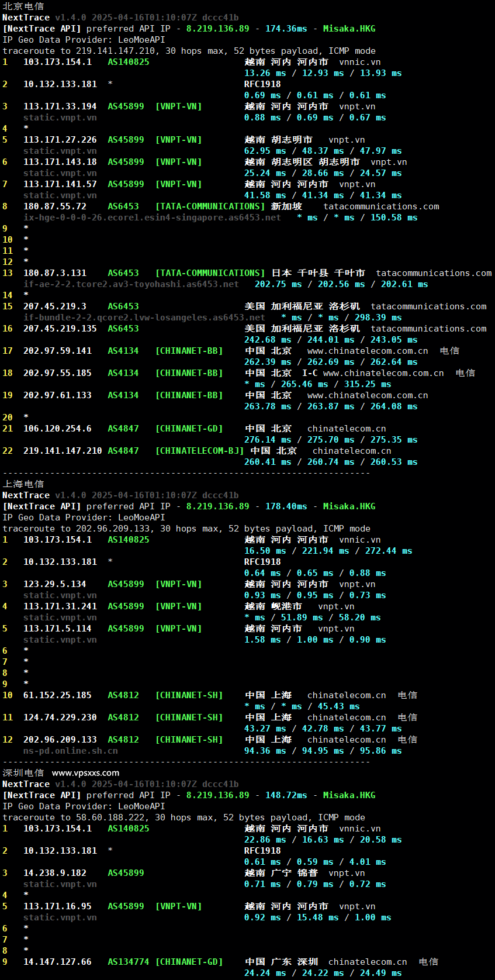Click the 'traceroute to 219.141.147.210' line

pyautogui.click(x=189, y=51)
